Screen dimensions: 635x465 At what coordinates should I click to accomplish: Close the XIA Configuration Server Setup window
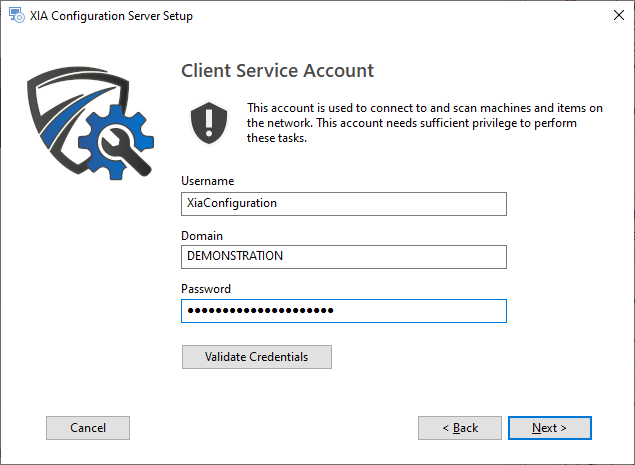pyautogui.click(x=618, y=15)
